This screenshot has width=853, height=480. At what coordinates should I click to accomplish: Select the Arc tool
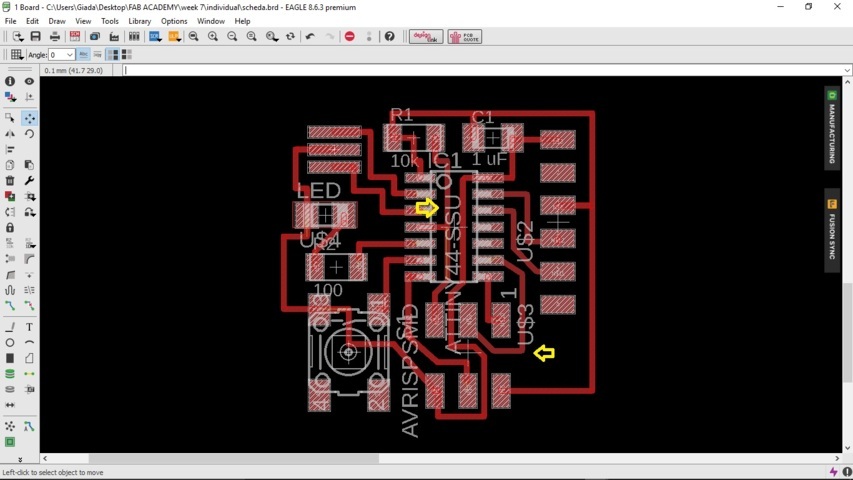29,343
